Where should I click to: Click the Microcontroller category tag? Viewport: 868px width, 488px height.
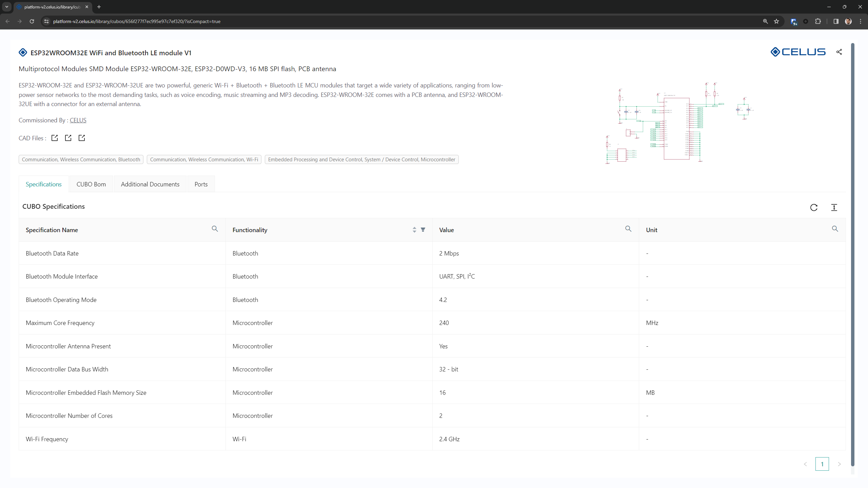pos(362,160)
